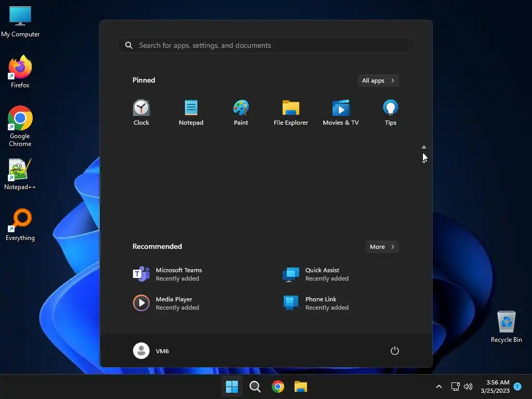Open the Tips app

click(x=391, y=113)
